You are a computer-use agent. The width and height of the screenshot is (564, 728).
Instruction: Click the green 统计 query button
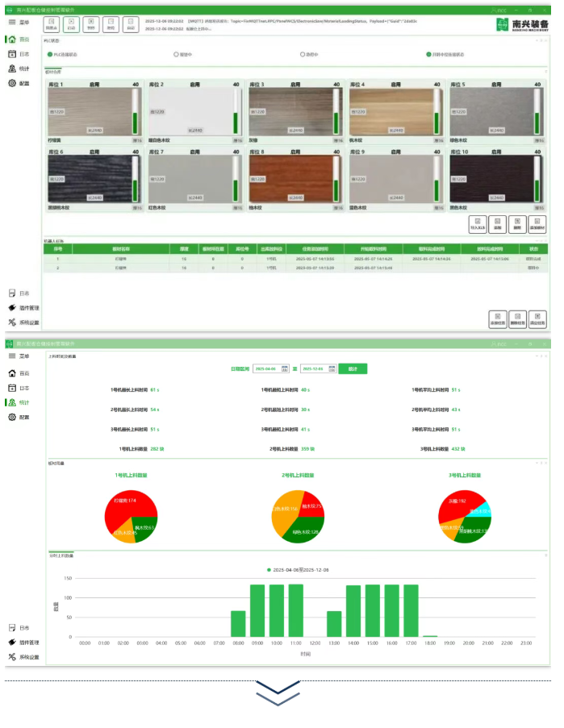pos(353,368)
